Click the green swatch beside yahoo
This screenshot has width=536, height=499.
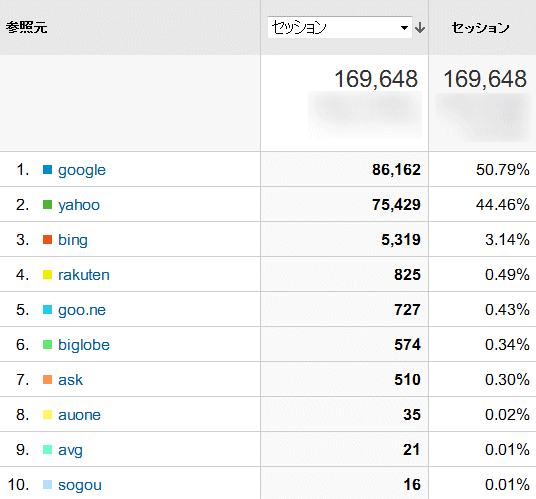[48, 205]
